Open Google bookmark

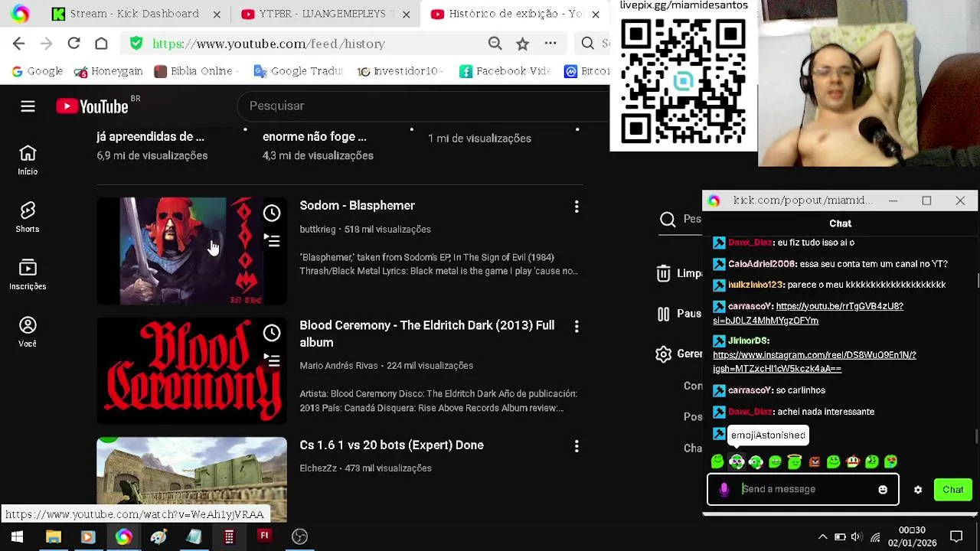point(37,71)
